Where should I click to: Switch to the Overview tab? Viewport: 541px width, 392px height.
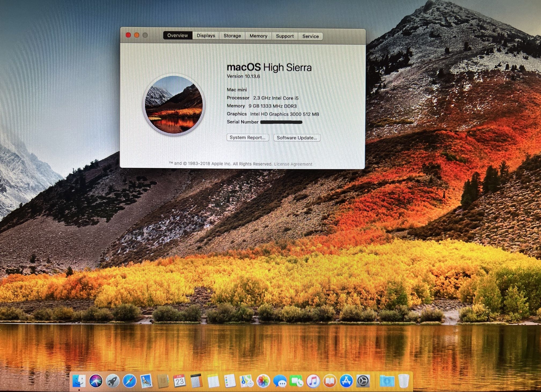[x=178, y=35]
